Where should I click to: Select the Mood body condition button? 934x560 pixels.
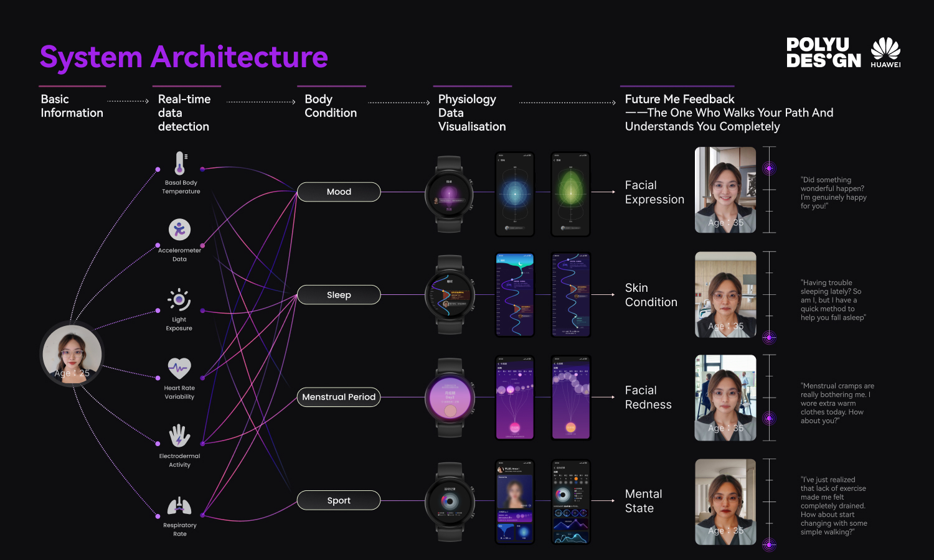coord(339,192)
